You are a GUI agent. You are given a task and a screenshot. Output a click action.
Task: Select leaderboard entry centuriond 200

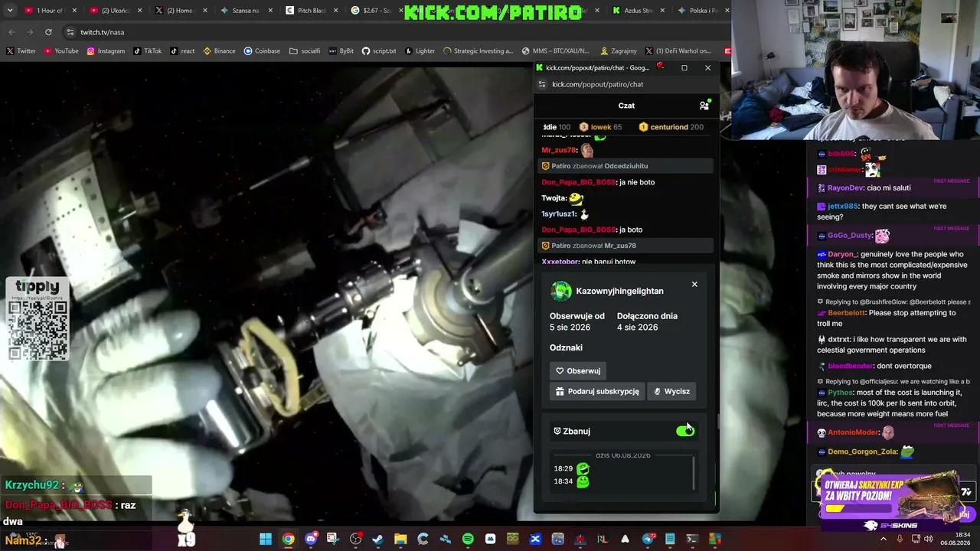671,127
